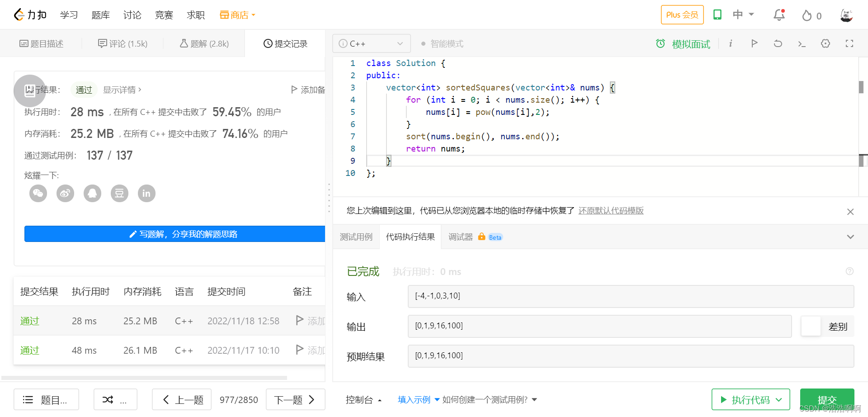The height and width of the screenshot is (417, 868).
Task: Share result via WeChat icon
Action: (38, 194)
